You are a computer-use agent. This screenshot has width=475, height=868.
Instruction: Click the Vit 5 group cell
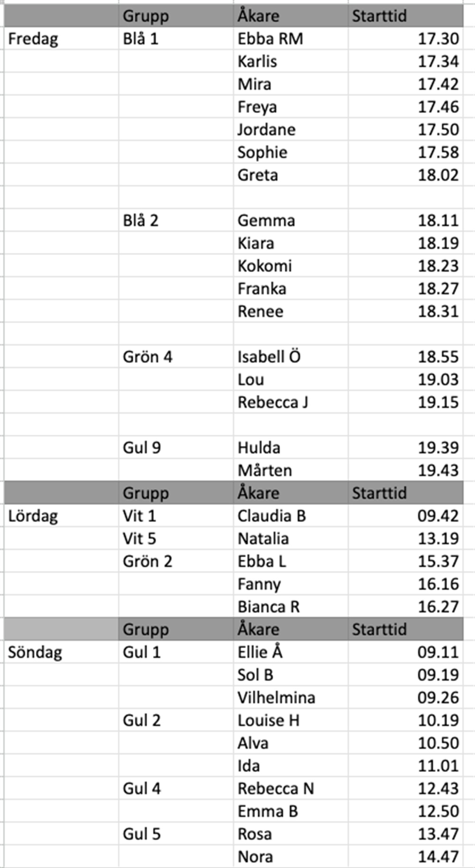click(x=139, y=539)
